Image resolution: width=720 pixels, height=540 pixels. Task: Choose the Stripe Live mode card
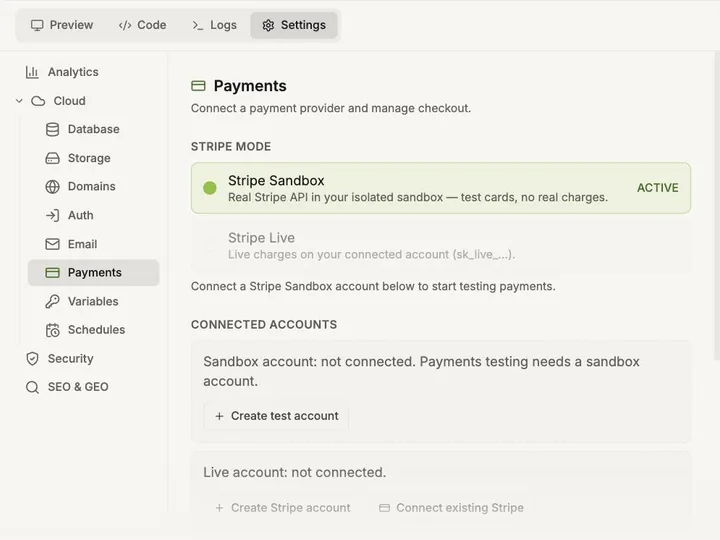pos(441,246)
